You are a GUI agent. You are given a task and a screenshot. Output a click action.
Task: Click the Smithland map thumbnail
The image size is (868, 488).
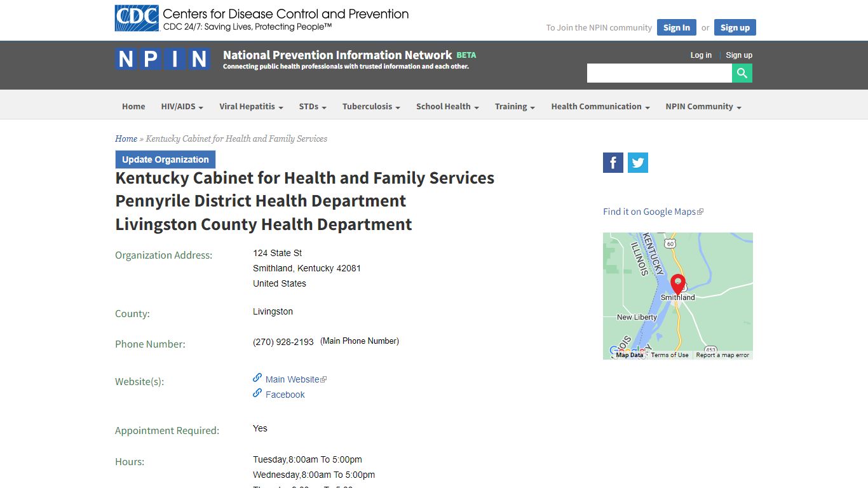pyautogui.click(x=678, y=296)
